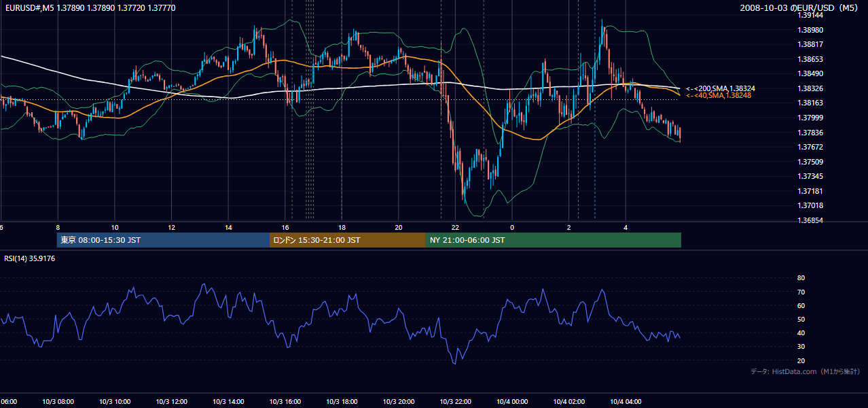Click price level 1.38980 on axis

(x=811, y=30)
